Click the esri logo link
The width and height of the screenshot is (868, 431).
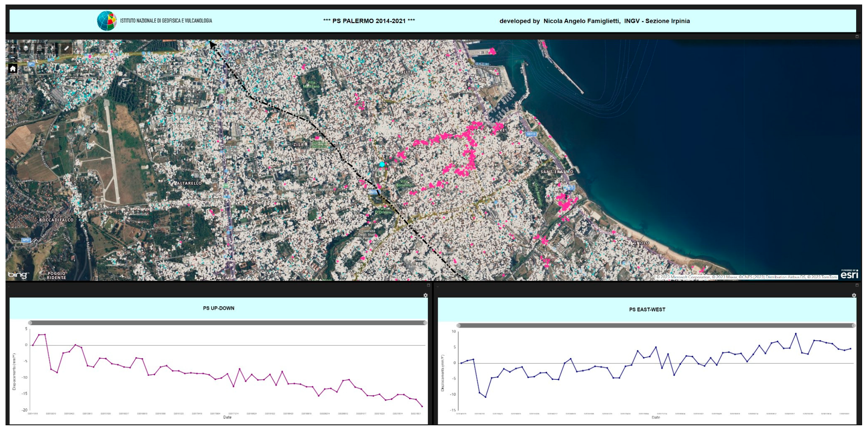coord(849,275)
